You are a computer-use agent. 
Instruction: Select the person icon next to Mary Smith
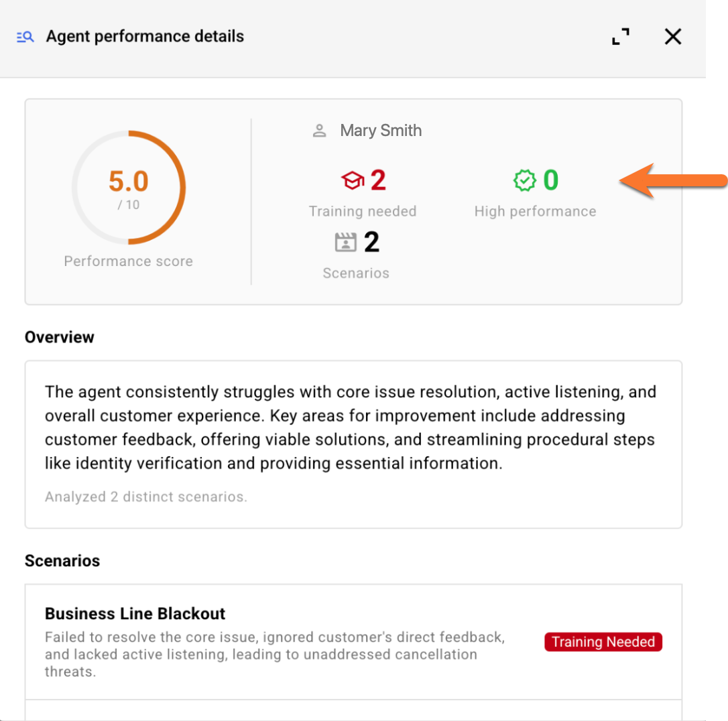(x=320, y=129)
